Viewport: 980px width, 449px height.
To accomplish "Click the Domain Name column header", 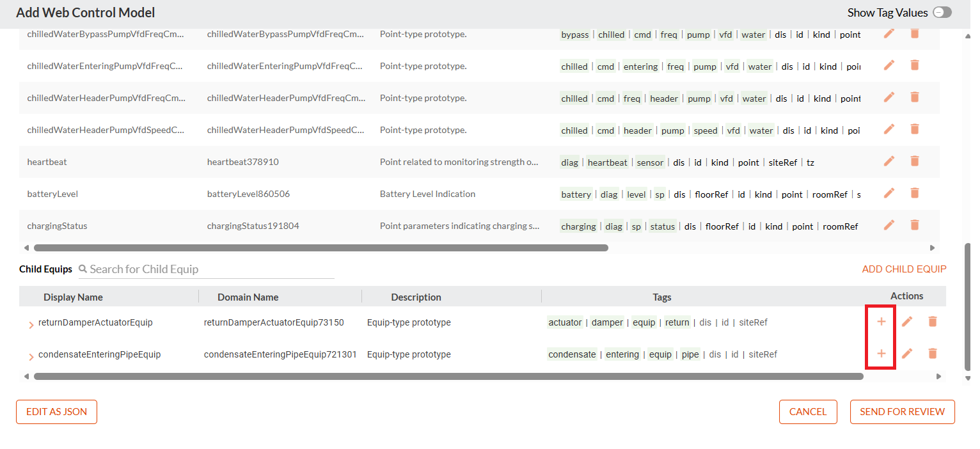I will [248, 297].
